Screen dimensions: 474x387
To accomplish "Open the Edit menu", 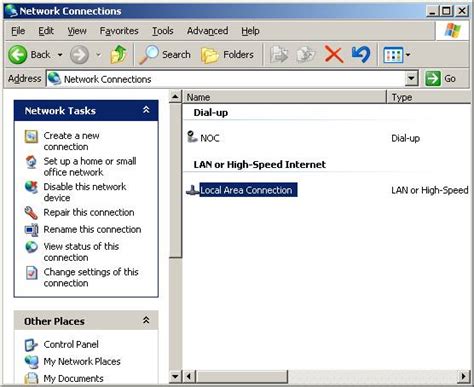I will point(46,31).
